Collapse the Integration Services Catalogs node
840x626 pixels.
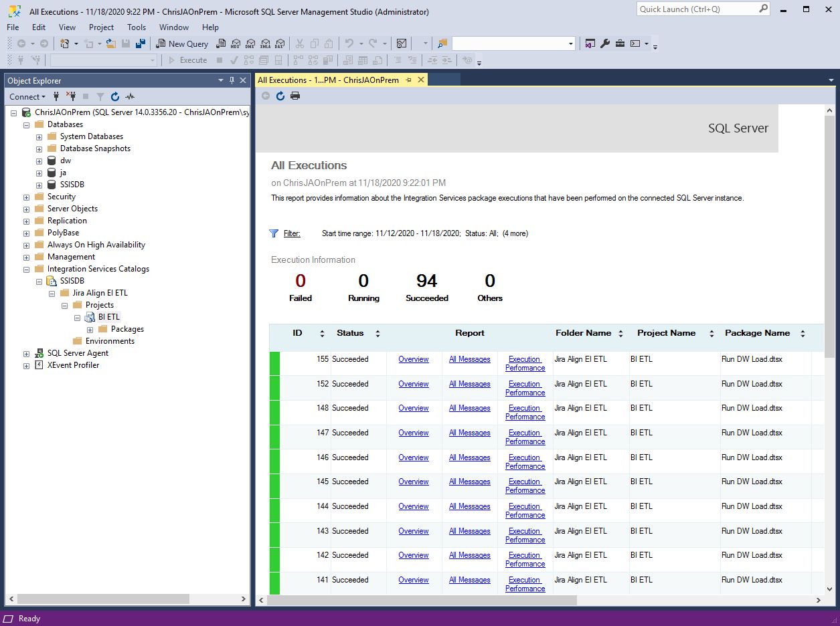[x=26, y=268]
